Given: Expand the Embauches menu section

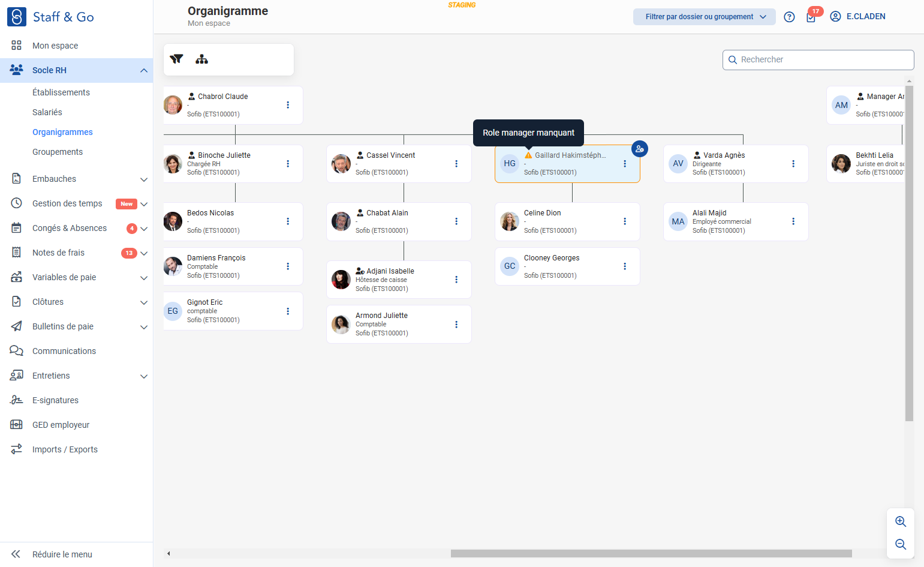Looking at the screenshot, I should coord(144,179).
